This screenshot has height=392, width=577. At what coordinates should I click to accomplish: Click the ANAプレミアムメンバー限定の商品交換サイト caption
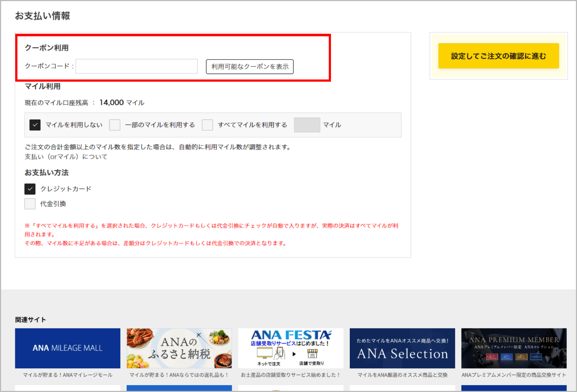[513, 375]
